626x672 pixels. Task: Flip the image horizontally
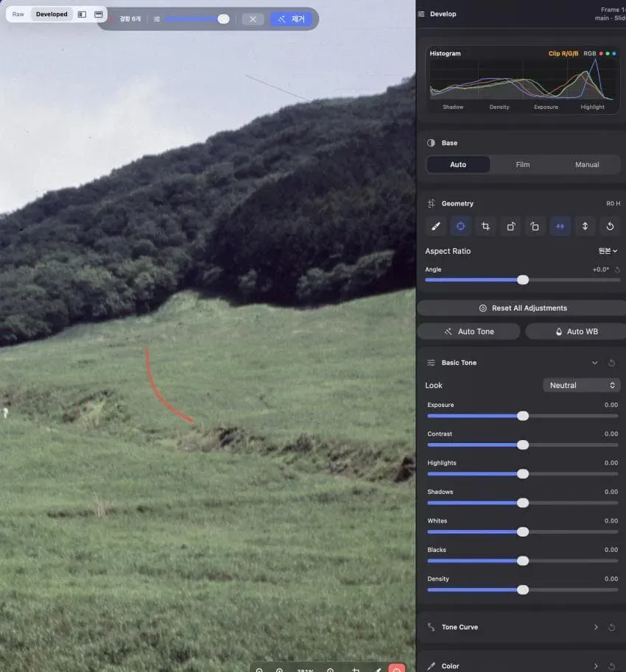[560, 226]
